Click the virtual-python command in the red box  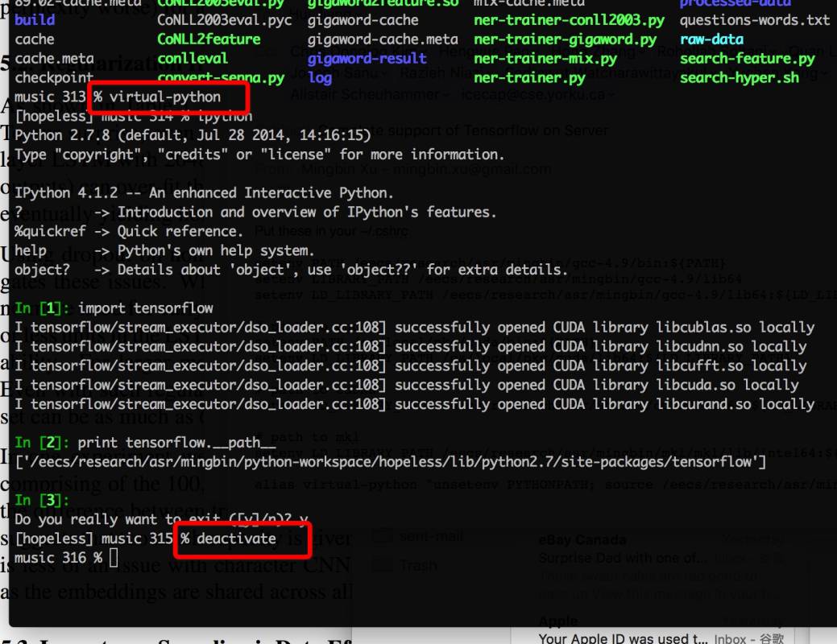pyautogui.click(x=165, y=97)
